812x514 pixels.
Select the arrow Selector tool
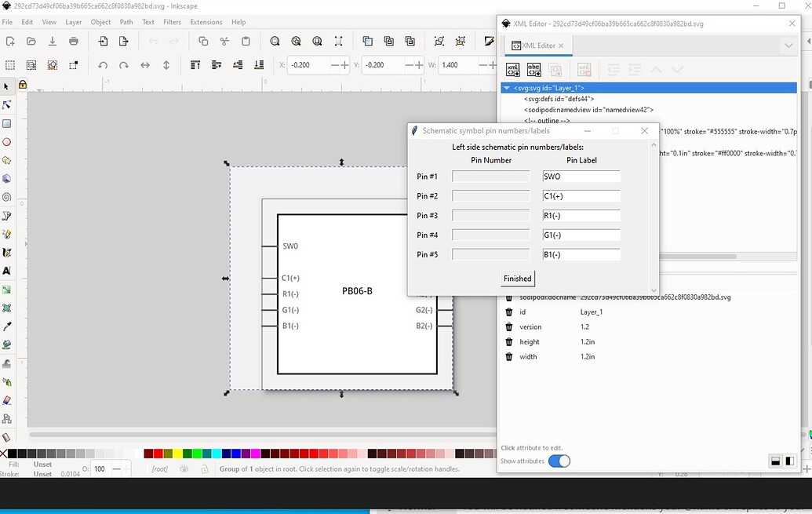click(x=6, y=86)
